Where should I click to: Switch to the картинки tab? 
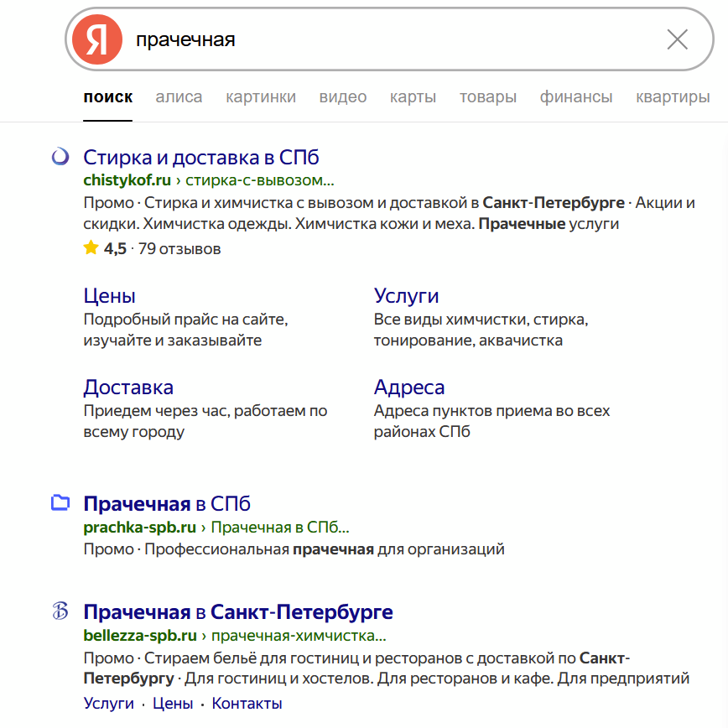(x=261, y=96)
